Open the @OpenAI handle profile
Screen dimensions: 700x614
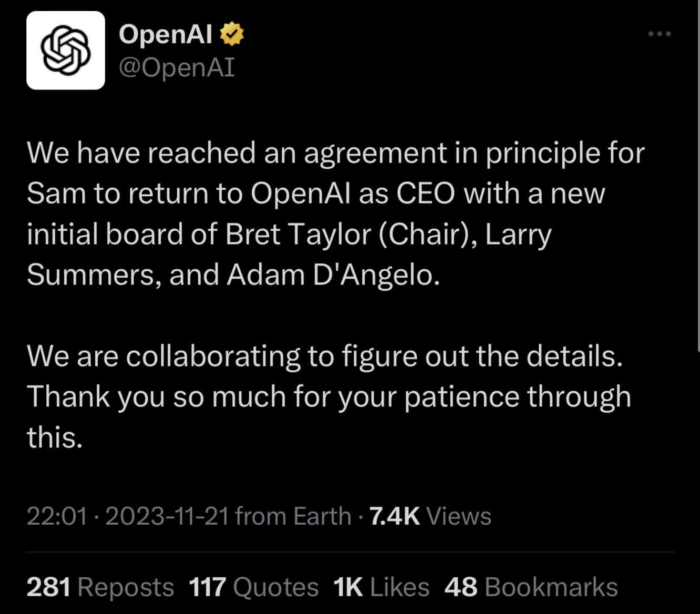(x=176, y=67)
